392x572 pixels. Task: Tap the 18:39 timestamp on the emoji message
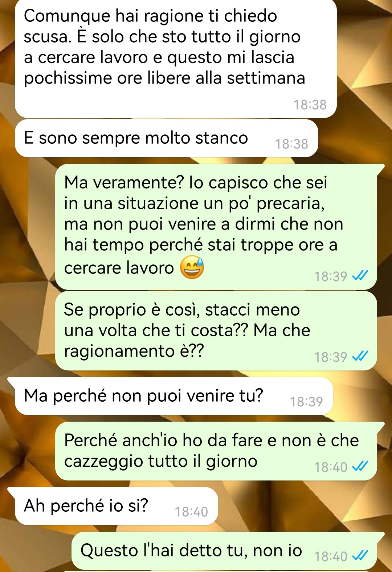(x=331, y=276)
